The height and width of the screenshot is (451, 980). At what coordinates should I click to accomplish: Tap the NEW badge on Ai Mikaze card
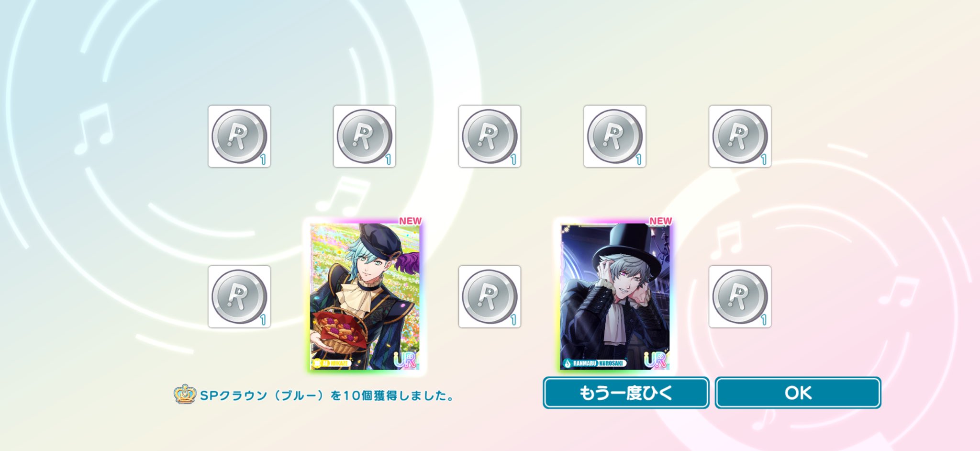pos(410,221)
